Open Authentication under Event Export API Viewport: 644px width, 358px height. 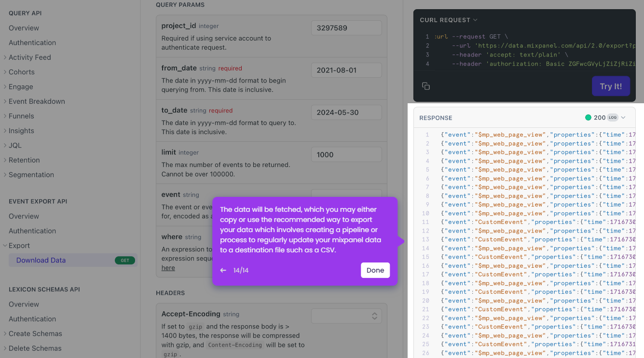tap(32, 231)
